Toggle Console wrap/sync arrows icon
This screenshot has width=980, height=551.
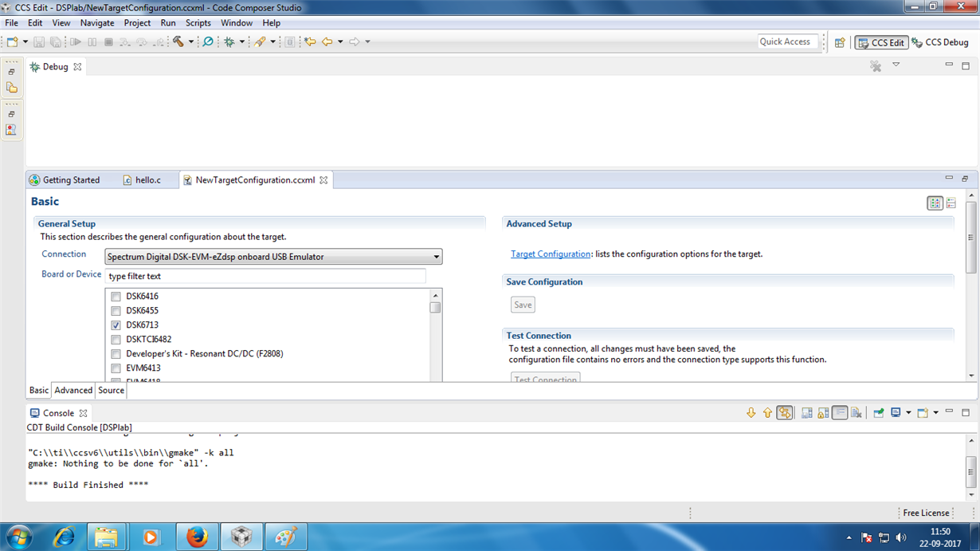(x=785, y=413)
